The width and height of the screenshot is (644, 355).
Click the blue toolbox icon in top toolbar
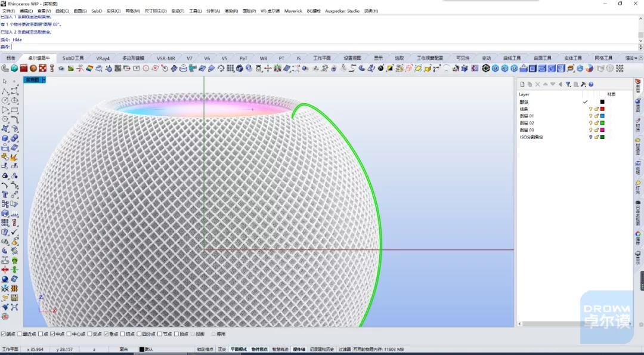524,68
